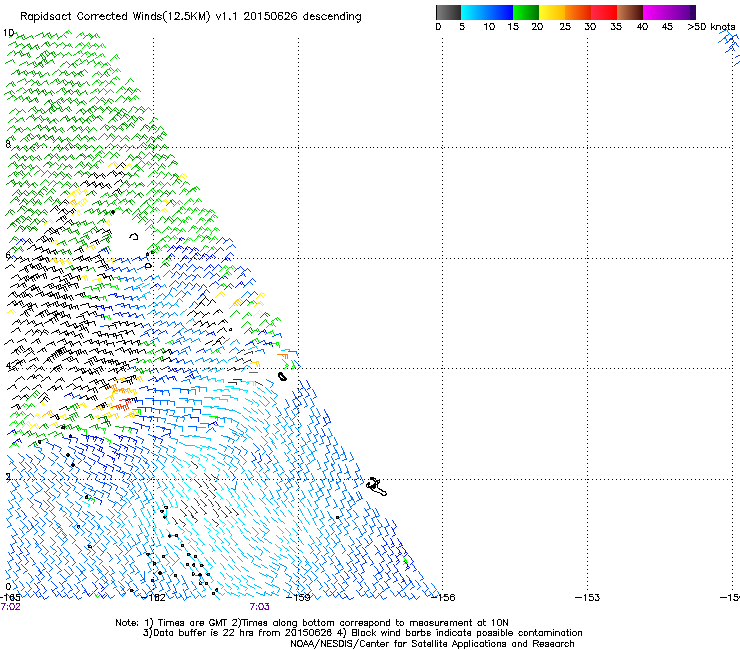The width and height of the screenshot is (740, 650).
Task: Click the cyan-blue 5-15 knots legend band
Action: tap(487, 12)
